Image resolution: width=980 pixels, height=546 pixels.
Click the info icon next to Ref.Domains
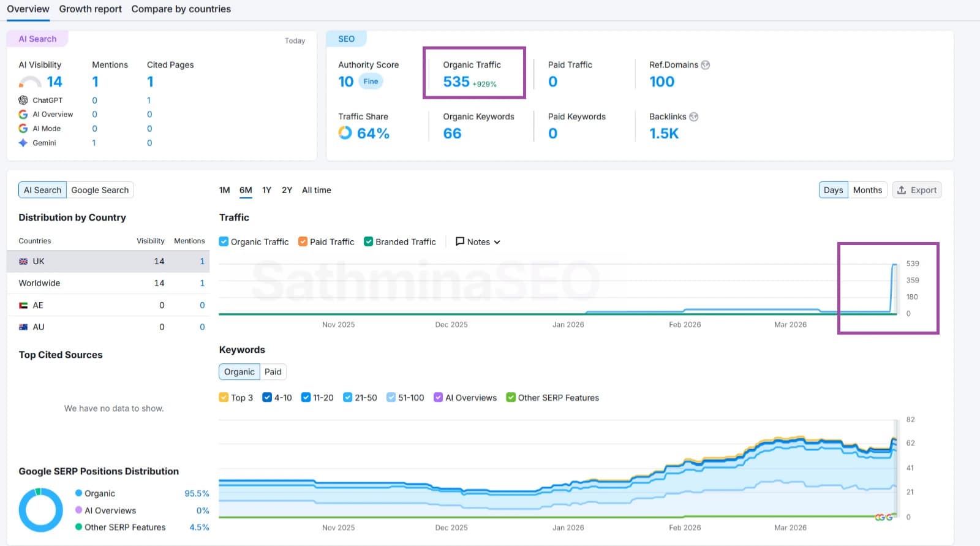706,65
